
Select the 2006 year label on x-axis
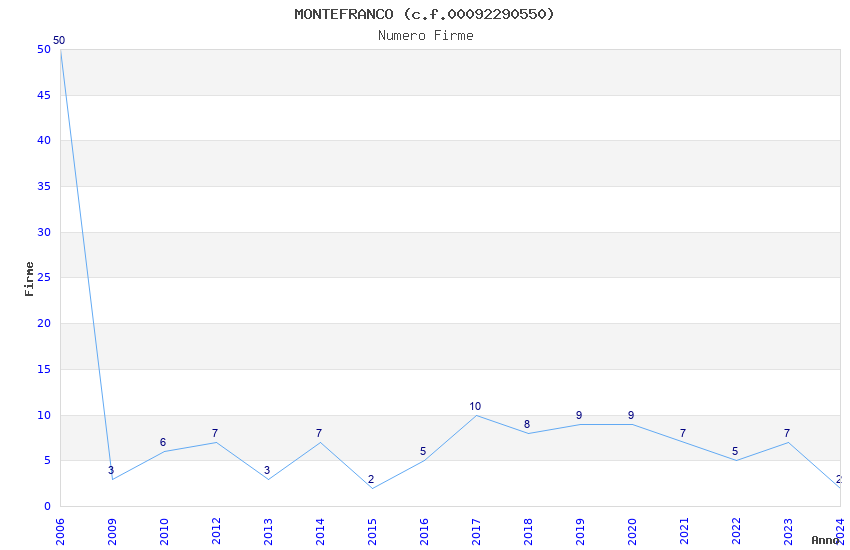[60, 532]
